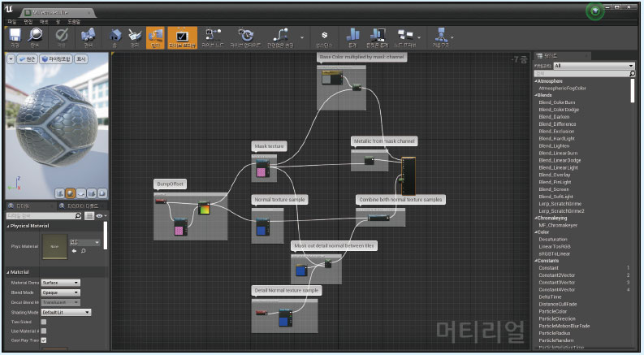Image resolution: width=644 pixels, height=355 pixels.
Task: Open Phys Material asset dropdown
Action: coord(85,242)
